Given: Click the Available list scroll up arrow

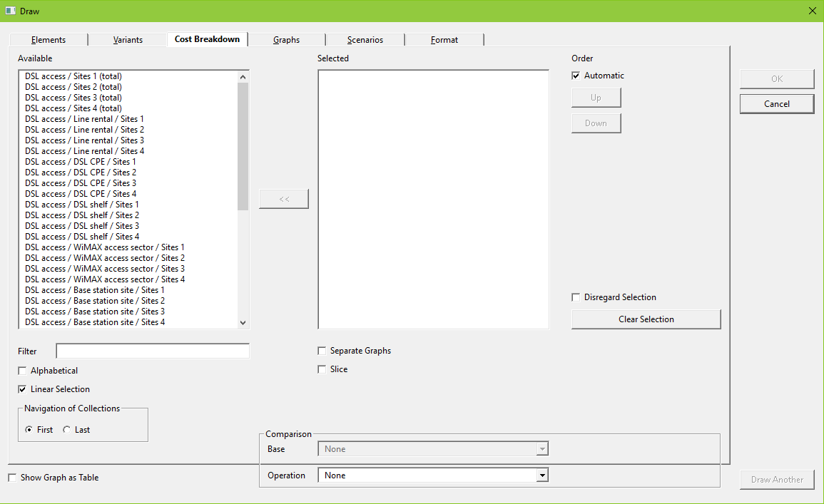Looking at the screenshot, I should point(243,77).
